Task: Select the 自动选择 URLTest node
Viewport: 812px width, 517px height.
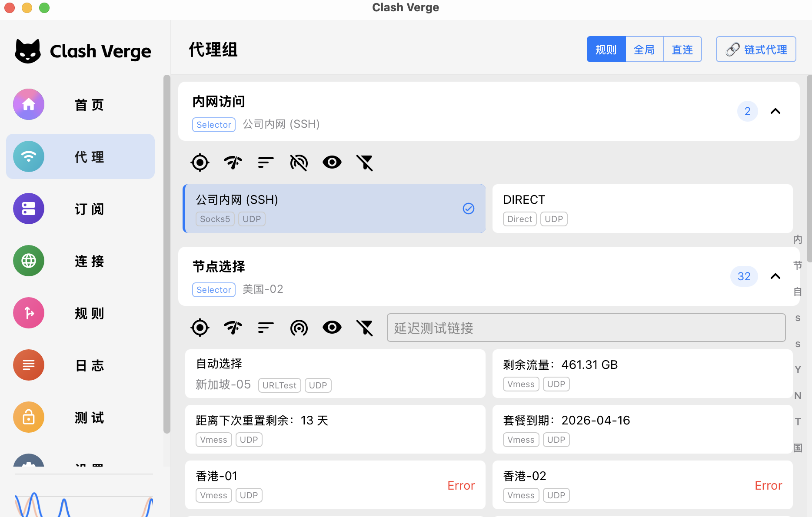Action: [335, 374]
